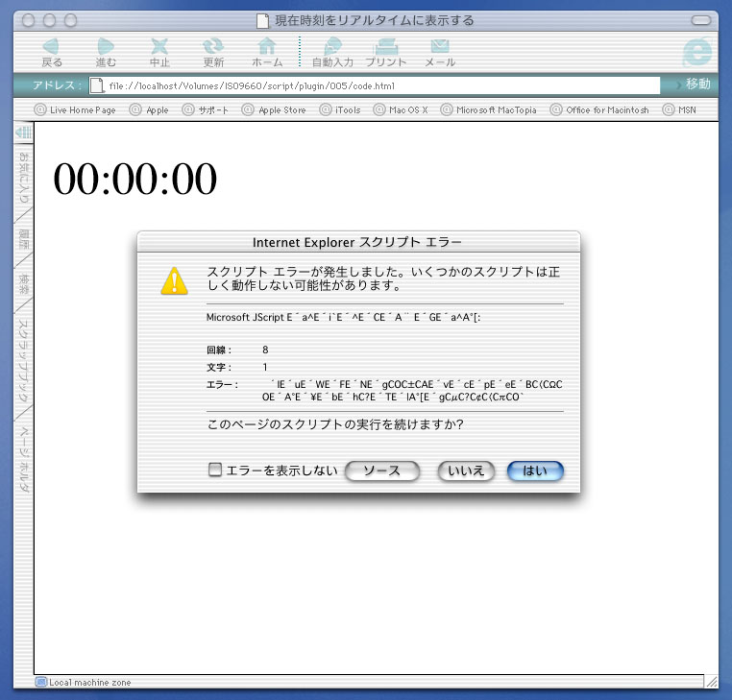
Task: Open the Live Home Page favorites link
Action: [x=75, y=110]
